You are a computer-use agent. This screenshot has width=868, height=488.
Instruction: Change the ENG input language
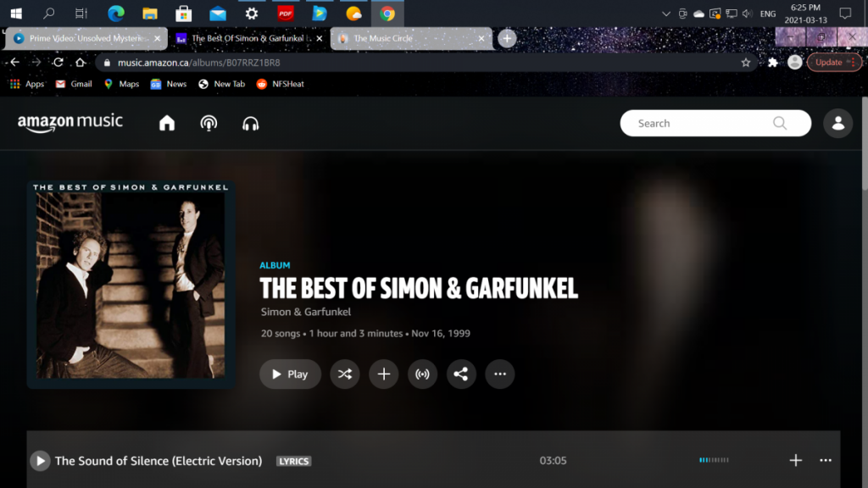tap(768, 14)
